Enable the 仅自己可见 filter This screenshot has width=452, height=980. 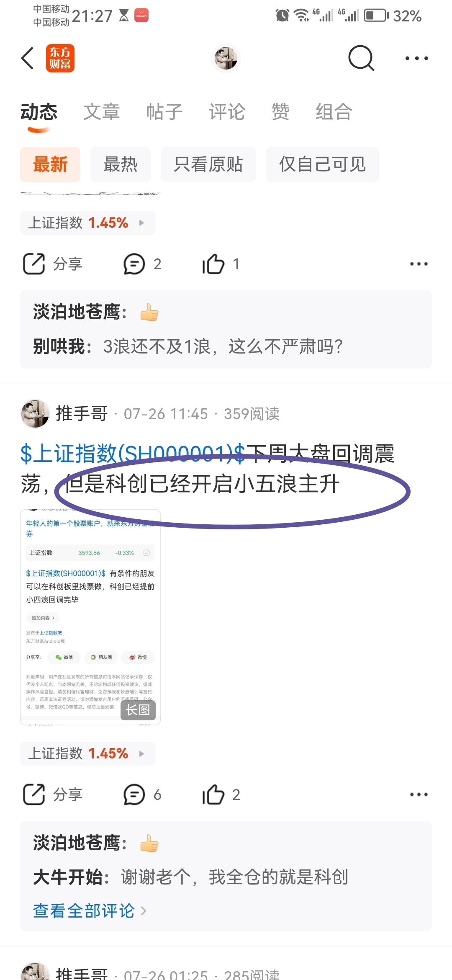coord(323,164)
